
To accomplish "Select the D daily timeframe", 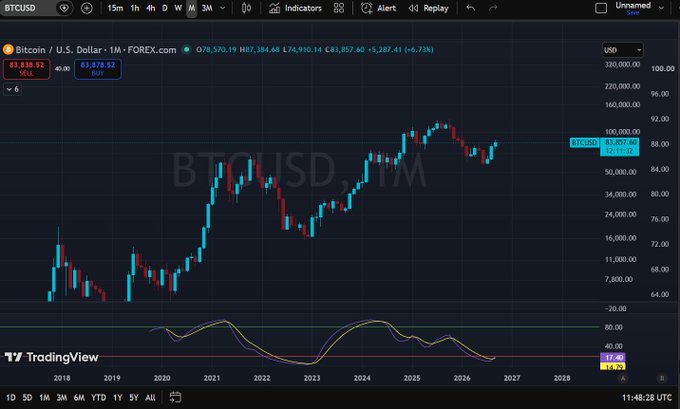I will coord(165,8).
